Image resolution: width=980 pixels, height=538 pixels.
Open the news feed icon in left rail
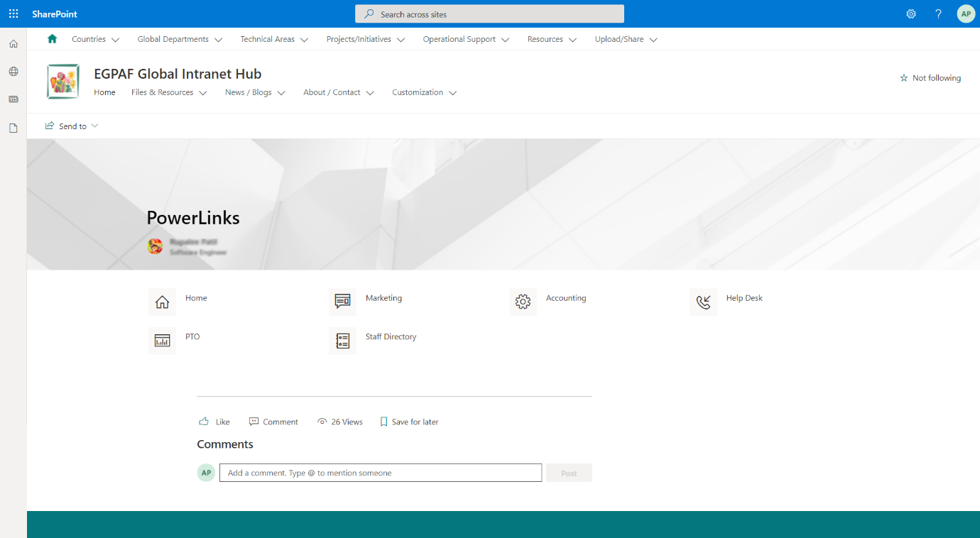[13, 99]
